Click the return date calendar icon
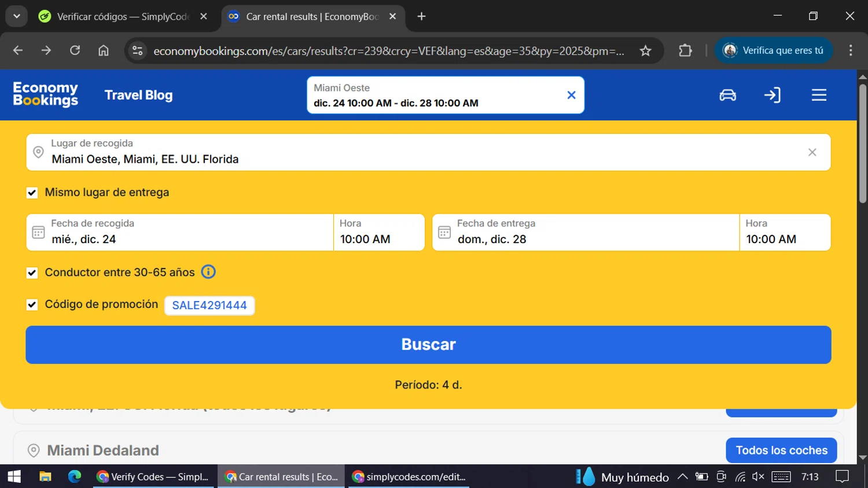The height and width of the screenshot is (488, 868). [x=444, y=232]
